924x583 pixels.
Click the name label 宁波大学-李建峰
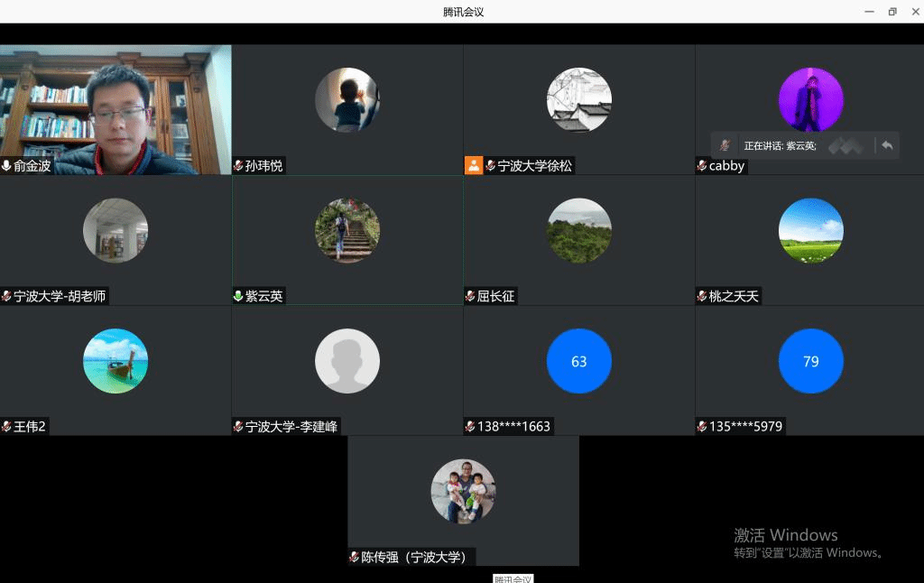tap(291, 426)
